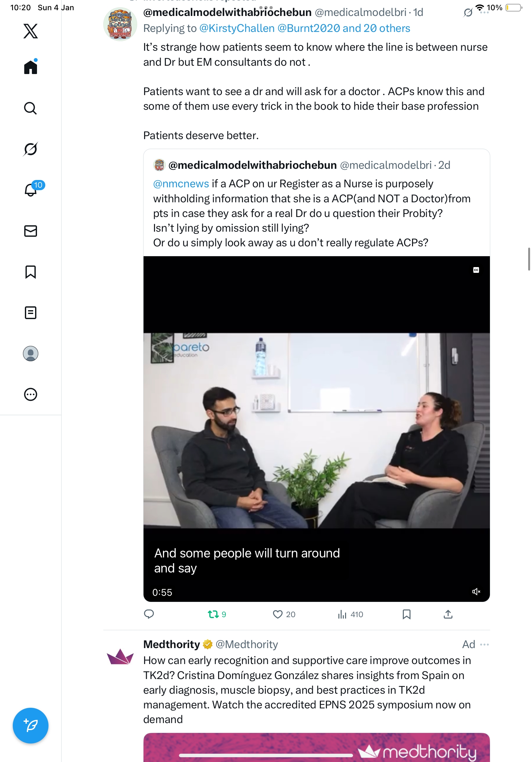Open the Home feed icon
This screenshot has width=532, height=762.
31,67
